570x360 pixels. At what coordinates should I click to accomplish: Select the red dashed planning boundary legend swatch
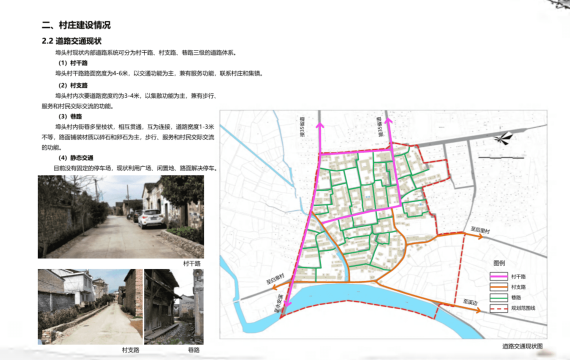point(498,308)
